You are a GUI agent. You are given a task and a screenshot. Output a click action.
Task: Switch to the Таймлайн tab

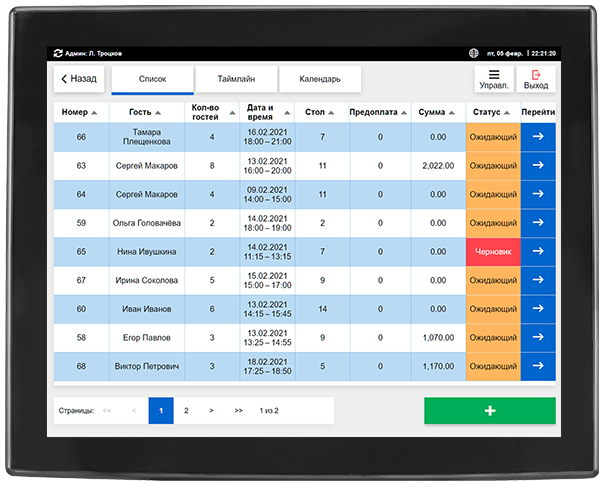[236, 79]
